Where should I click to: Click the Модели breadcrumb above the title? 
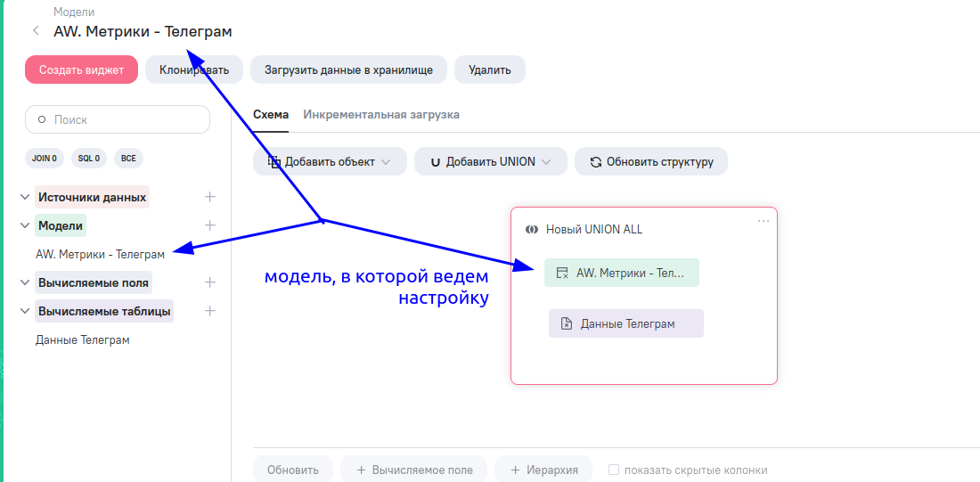[x=74, y=12]
